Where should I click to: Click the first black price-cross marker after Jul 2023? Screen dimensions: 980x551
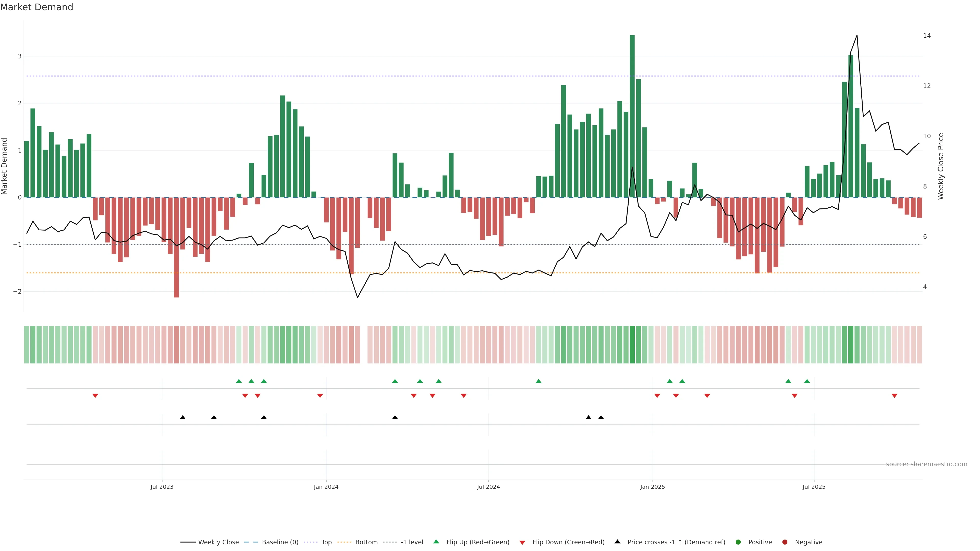tap(183, 418)
